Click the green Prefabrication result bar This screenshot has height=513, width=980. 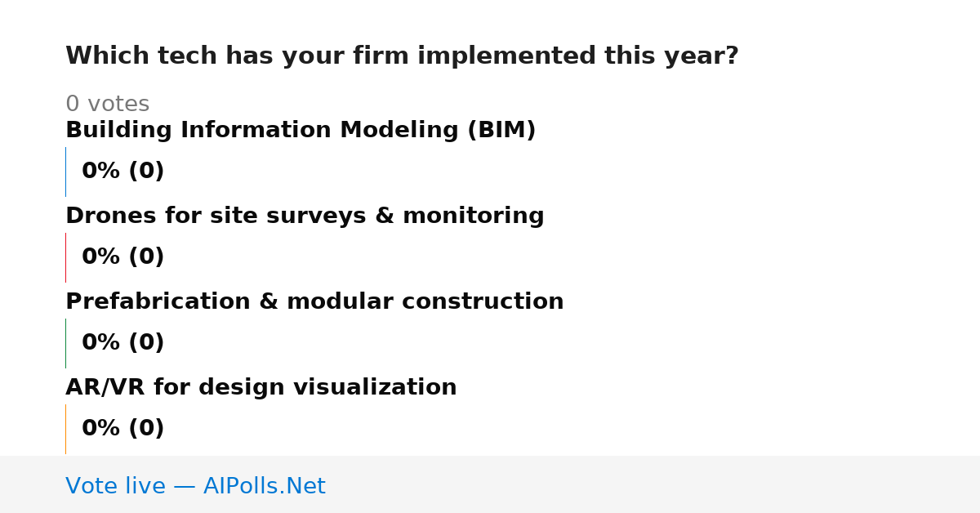65,343
